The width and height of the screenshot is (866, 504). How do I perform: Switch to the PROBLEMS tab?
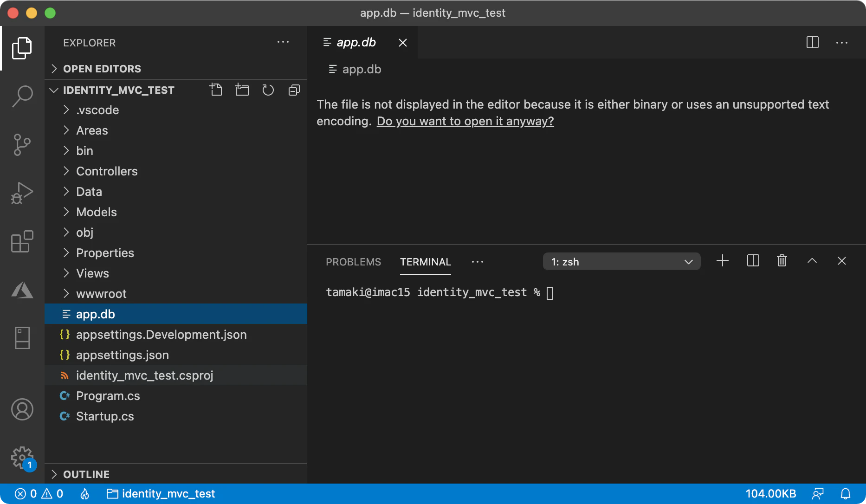(353, 262)
